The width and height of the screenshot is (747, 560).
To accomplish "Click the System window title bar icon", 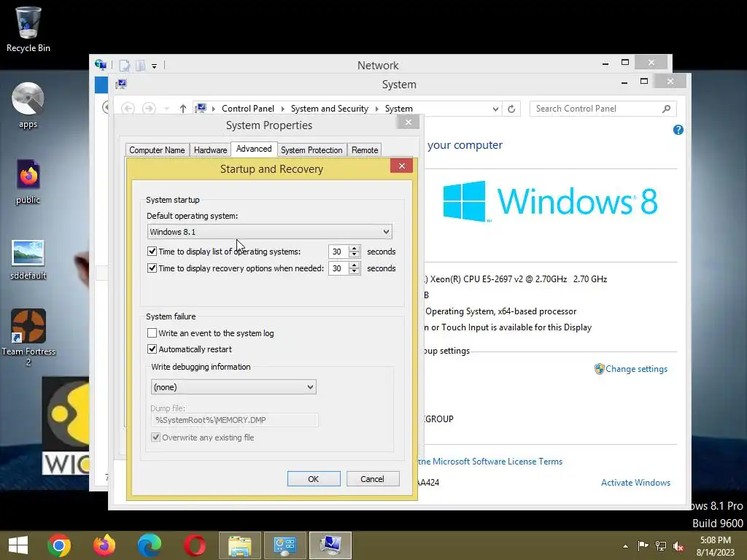I will click(121, 85).
